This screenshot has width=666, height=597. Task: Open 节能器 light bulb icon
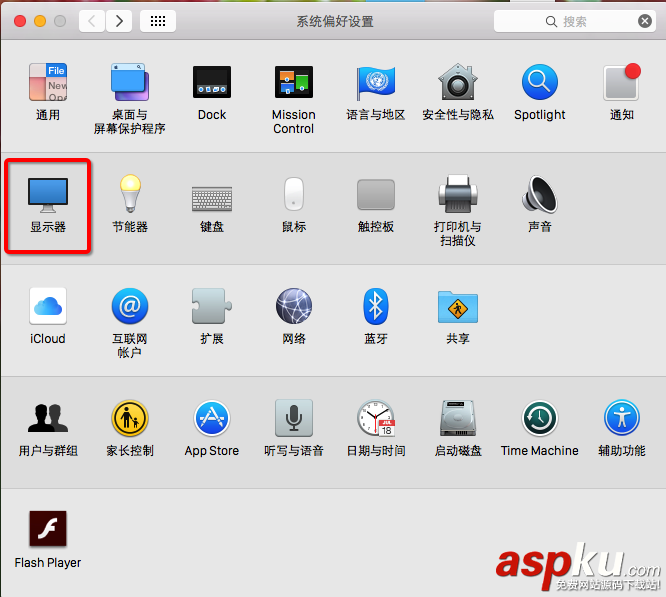(x=130, y=194)
